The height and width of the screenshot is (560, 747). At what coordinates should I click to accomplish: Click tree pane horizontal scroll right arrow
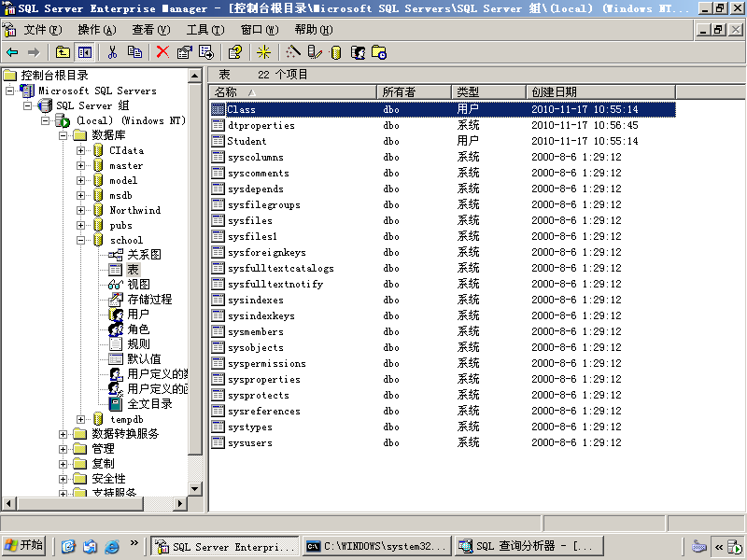click(x=180, y=503)
